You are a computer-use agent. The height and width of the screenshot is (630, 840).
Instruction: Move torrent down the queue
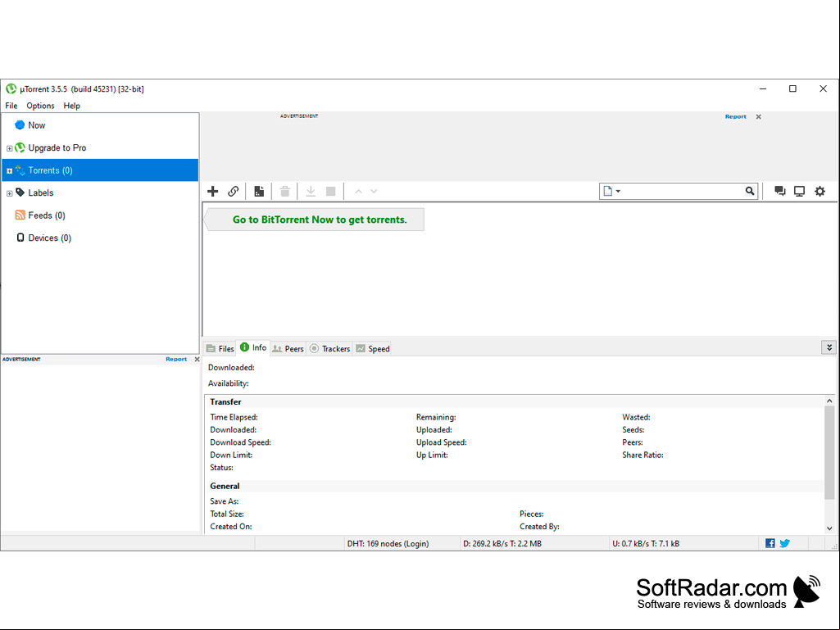click(374, 191)
